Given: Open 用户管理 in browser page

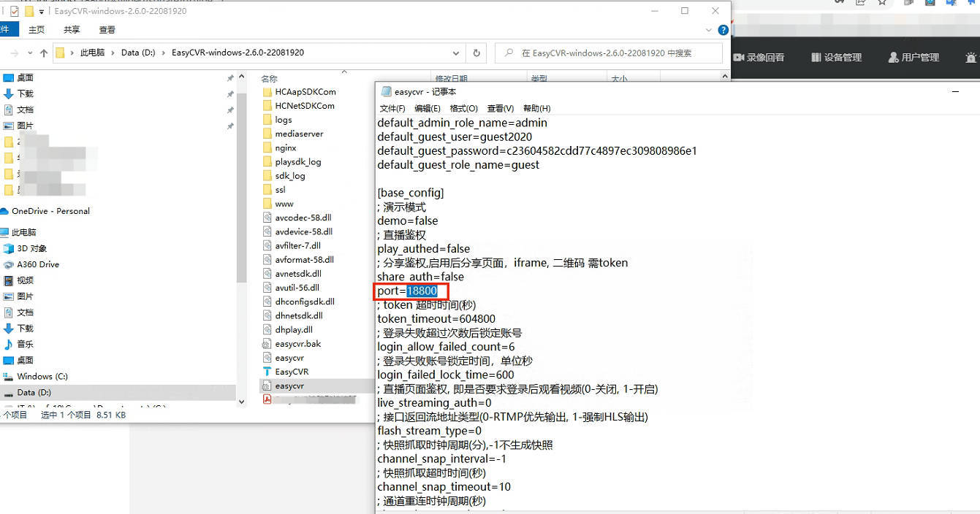Looking at the screenshot, I should pos(913,57).
